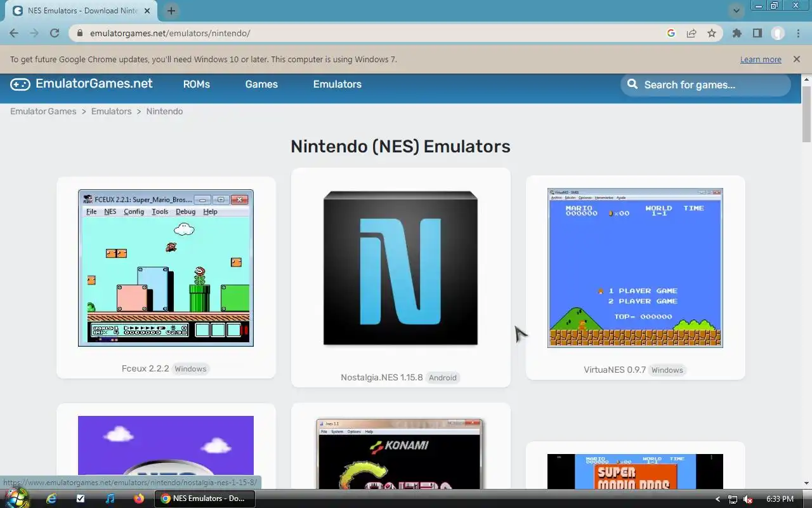Open the Nostalgia.NES logo thumbnail
Screen dimensions: 812x508
400,268
